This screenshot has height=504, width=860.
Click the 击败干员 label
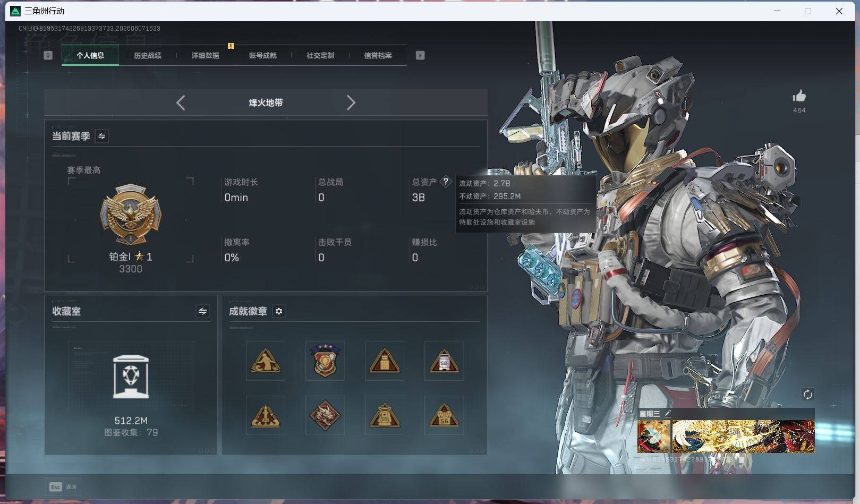pos(335,242)
